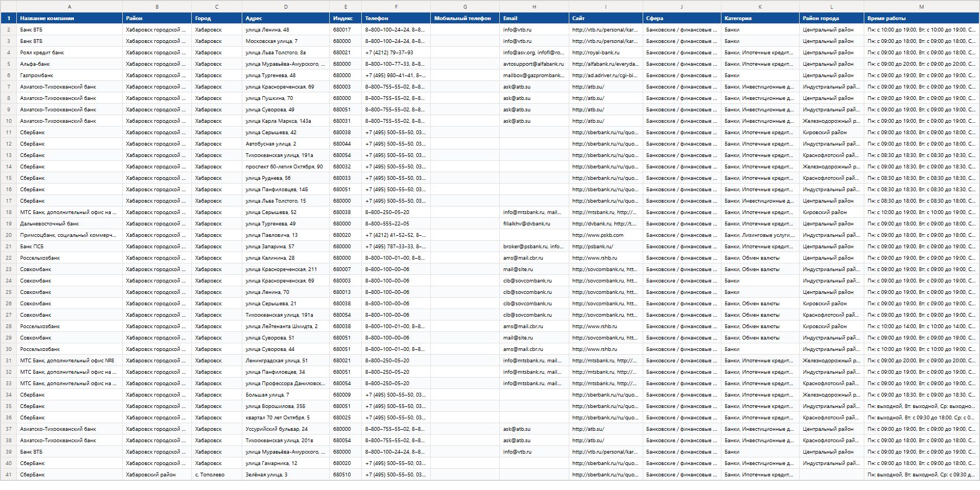The image size is (980, 490).
Task: Select address 'улица Льва Толстого, 8а'
Action: [x=286, y=53]
